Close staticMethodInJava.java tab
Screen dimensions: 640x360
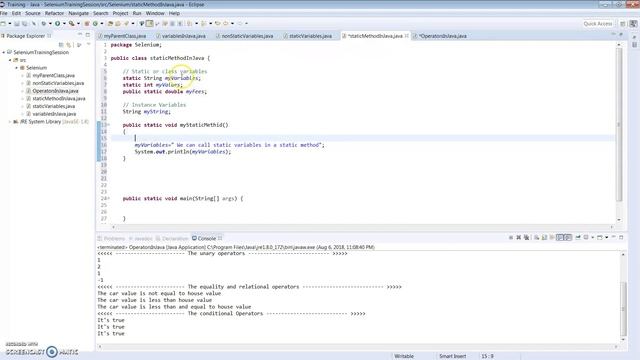[x=407, y=36]
